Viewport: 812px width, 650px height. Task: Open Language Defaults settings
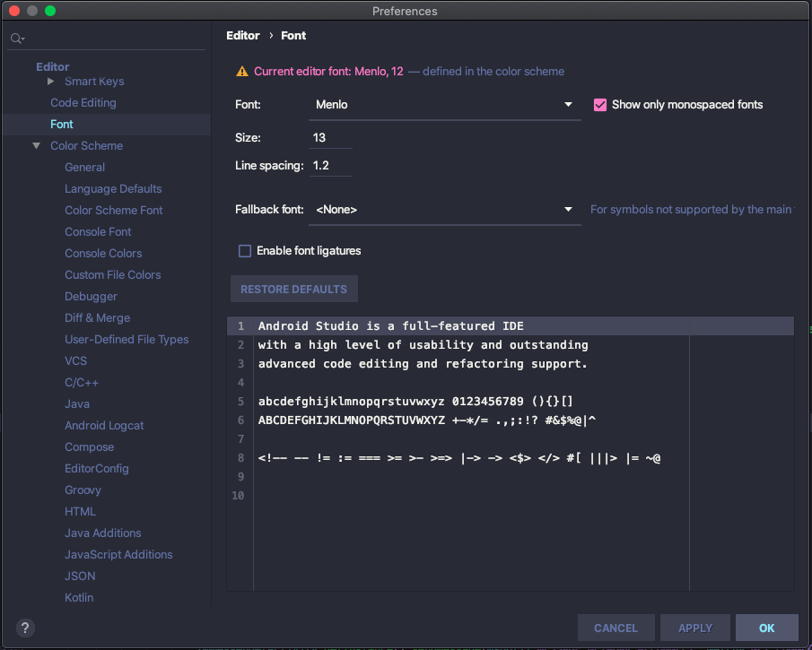click(113, 189)
